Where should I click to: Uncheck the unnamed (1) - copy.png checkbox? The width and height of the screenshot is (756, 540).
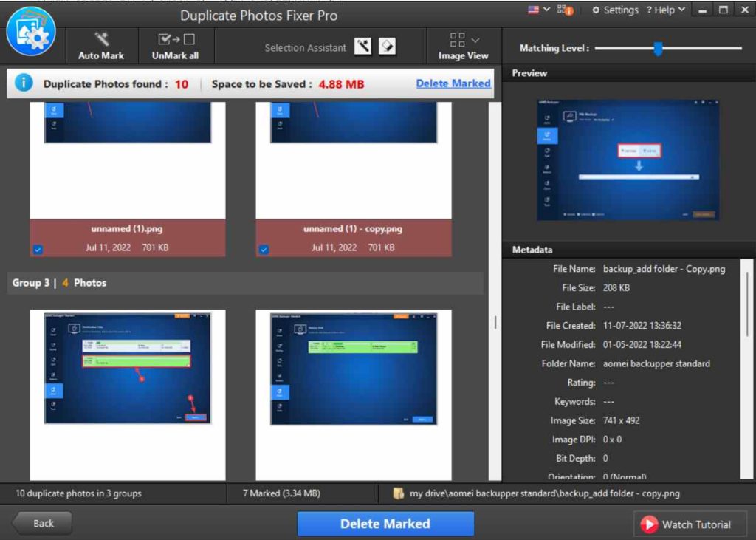(264, 250)
